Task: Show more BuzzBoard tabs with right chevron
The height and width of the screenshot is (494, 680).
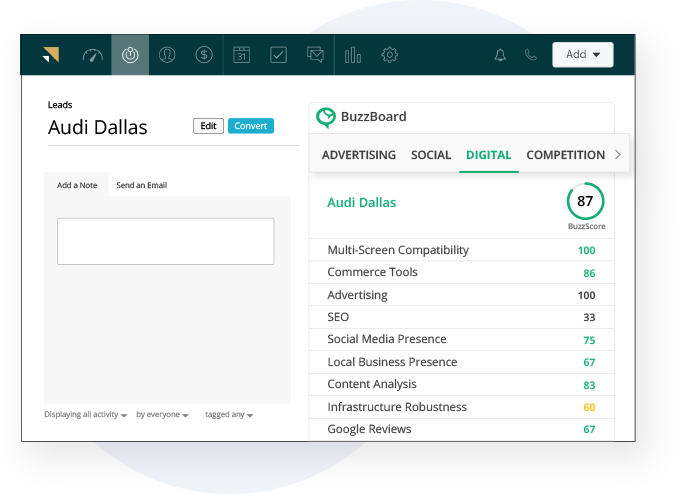Action: pos(618,154)
